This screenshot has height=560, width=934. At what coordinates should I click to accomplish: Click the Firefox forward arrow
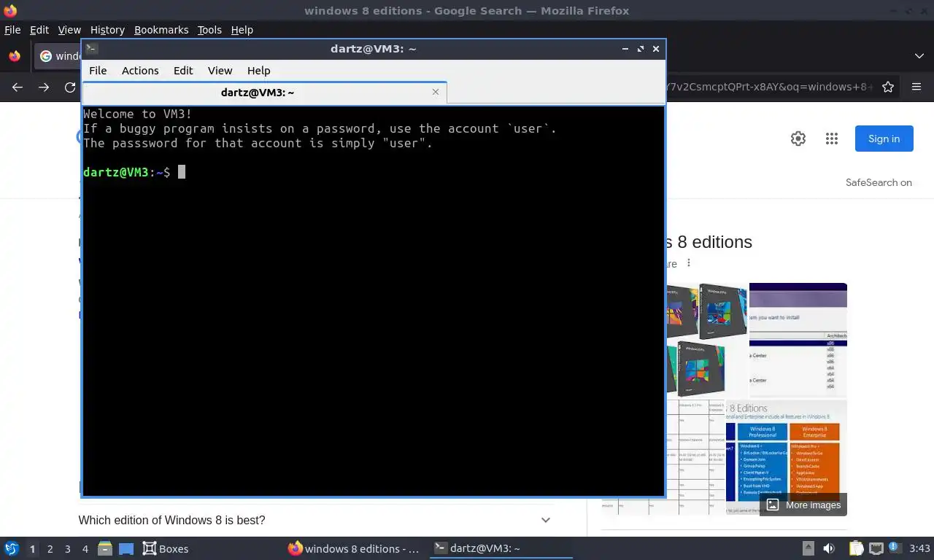click(44, 87)
